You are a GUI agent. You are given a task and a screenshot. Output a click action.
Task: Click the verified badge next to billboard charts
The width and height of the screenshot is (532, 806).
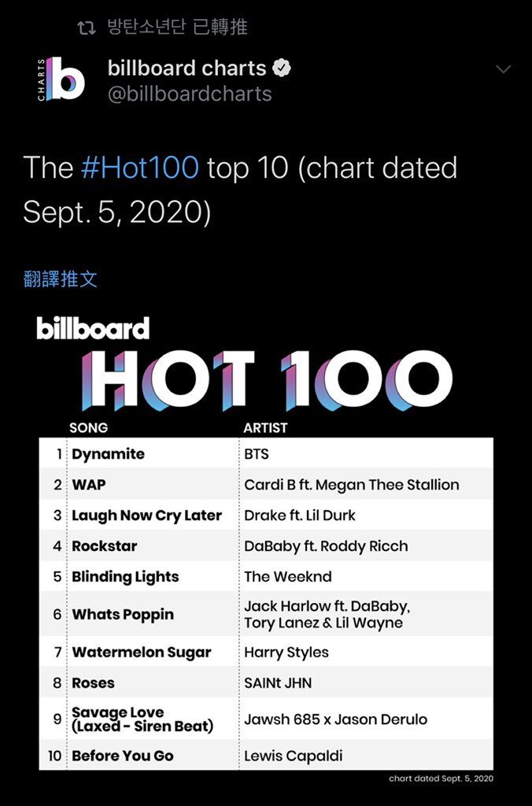[x=282, y=68]
